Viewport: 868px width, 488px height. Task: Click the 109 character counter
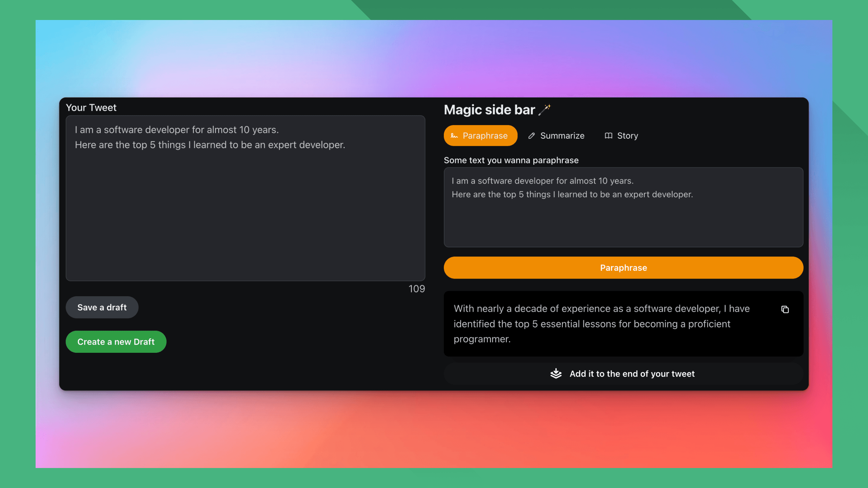tap(416, 289)
